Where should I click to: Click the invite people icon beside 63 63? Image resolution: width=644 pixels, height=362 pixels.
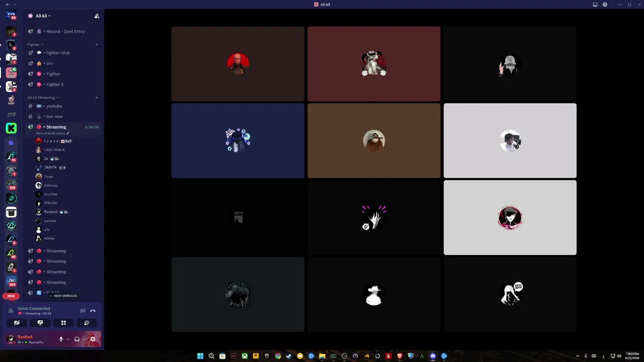pos(97,16)
